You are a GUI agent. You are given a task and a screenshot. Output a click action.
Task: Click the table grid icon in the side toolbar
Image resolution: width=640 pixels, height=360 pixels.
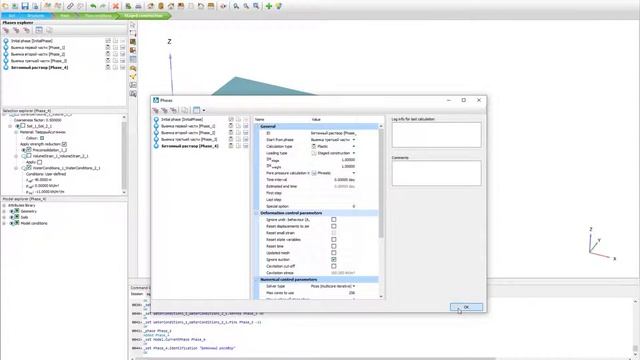[133, 59]
